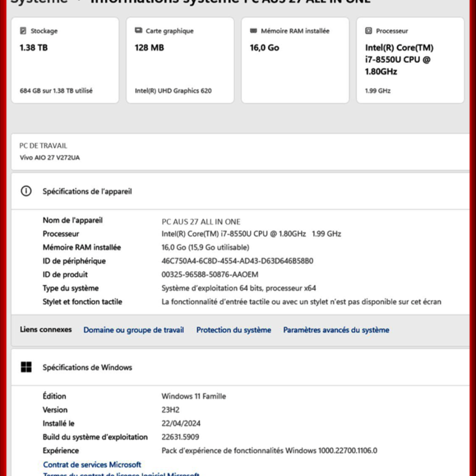Open the Protection du système link
Viewport: 476px width, 476px height.
click(233, 330)
